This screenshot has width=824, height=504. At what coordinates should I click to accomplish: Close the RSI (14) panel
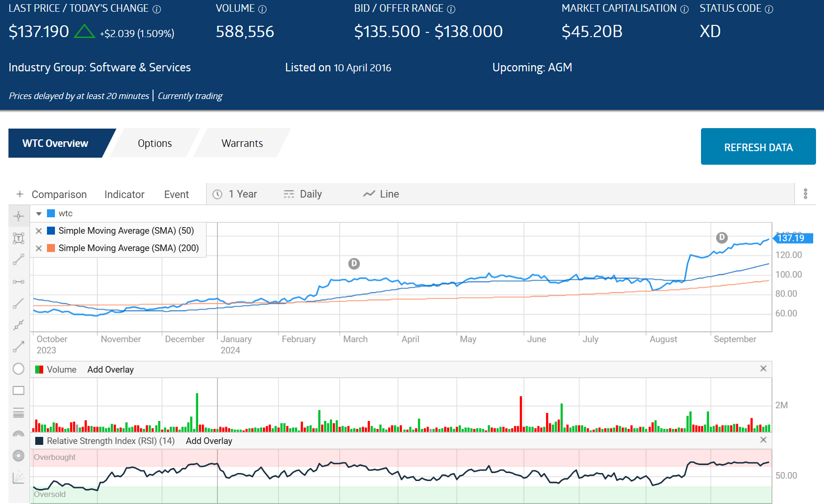pos(763,440)
